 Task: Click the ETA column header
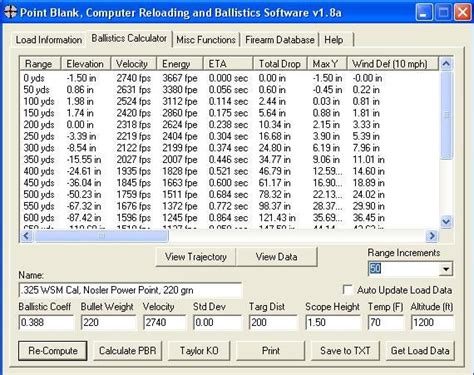click(x=228, y=64)
